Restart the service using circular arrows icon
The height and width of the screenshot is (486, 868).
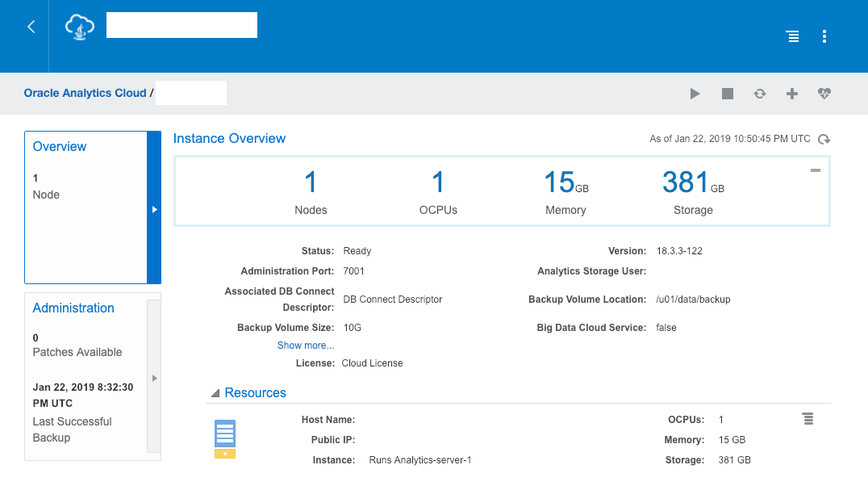(760, 94)
